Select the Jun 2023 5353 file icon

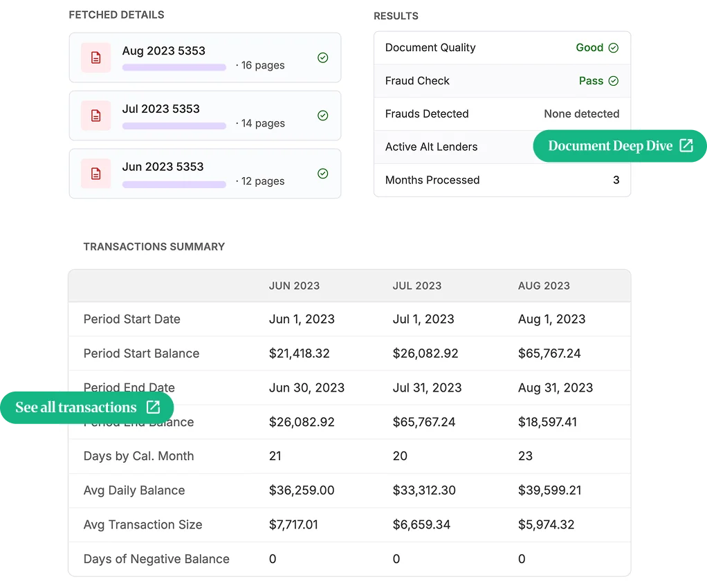pos(95,174)
